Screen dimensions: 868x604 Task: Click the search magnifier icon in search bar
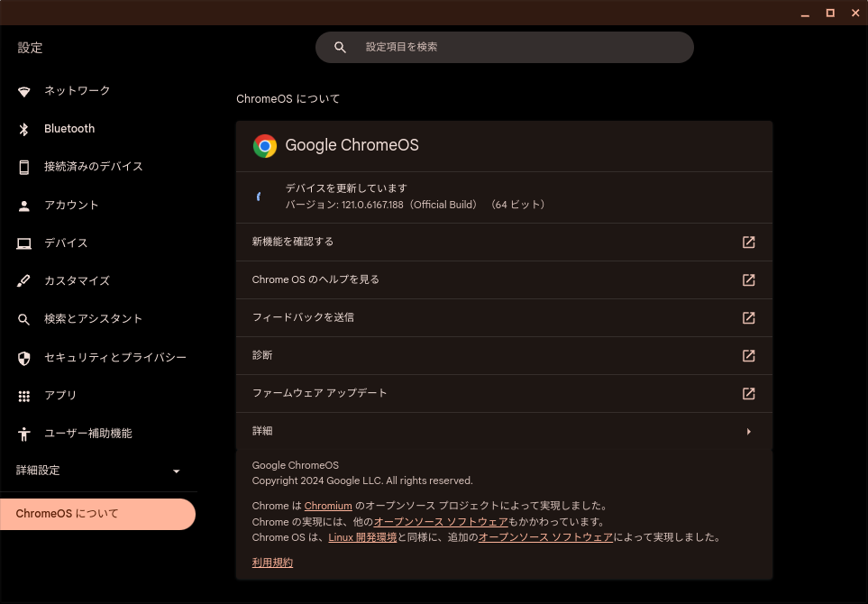pyautogui.click(x=341, y=48)
